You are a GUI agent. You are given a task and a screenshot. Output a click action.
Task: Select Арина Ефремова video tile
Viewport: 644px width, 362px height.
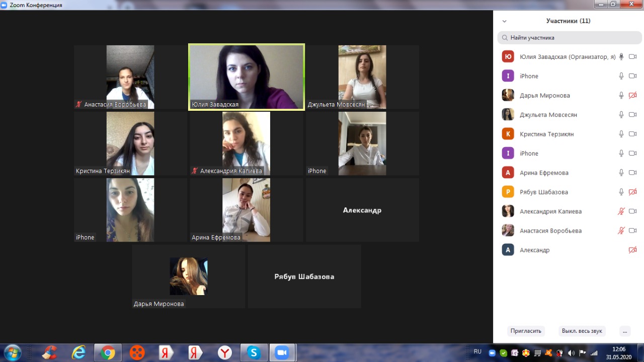247,210
